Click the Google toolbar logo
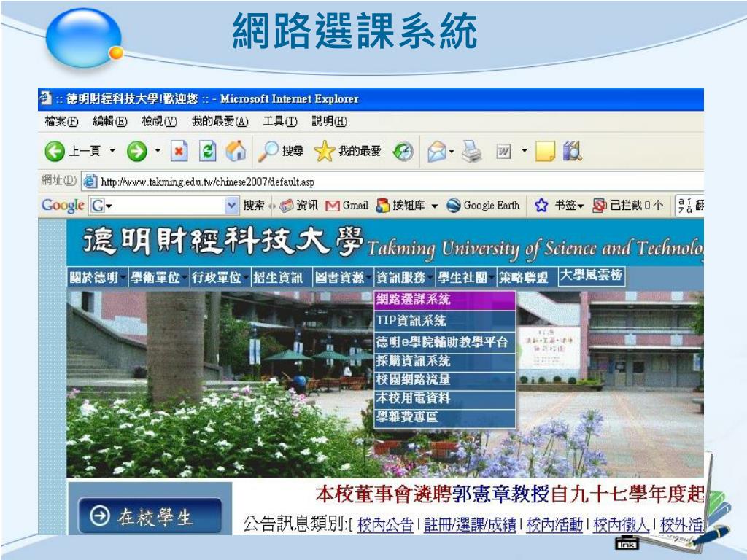This screenshot has width=747, height=560. (63, 205)
